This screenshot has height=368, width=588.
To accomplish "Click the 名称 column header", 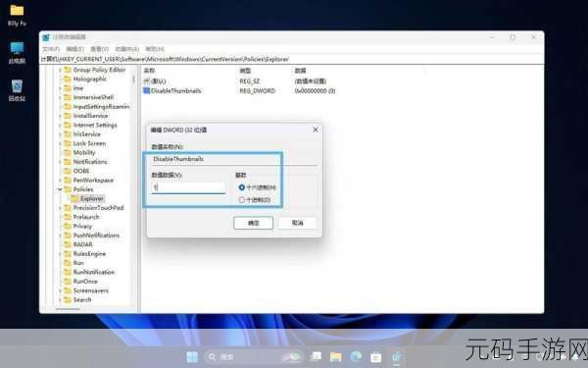I will (149, 71).
